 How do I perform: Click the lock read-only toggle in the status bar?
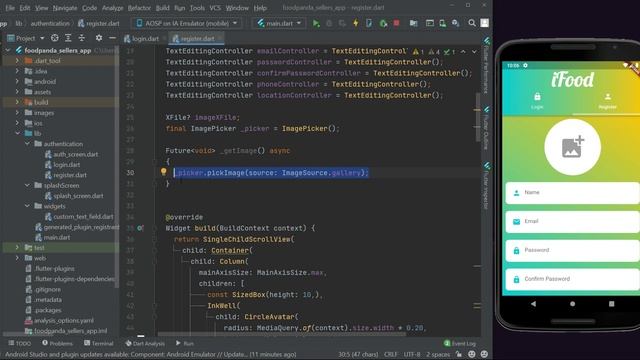click(459, 354)
